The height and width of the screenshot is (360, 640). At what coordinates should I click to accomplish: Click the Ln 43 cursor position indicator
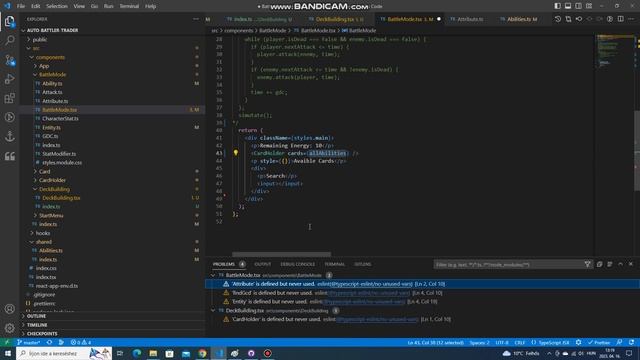coord(436,342)
